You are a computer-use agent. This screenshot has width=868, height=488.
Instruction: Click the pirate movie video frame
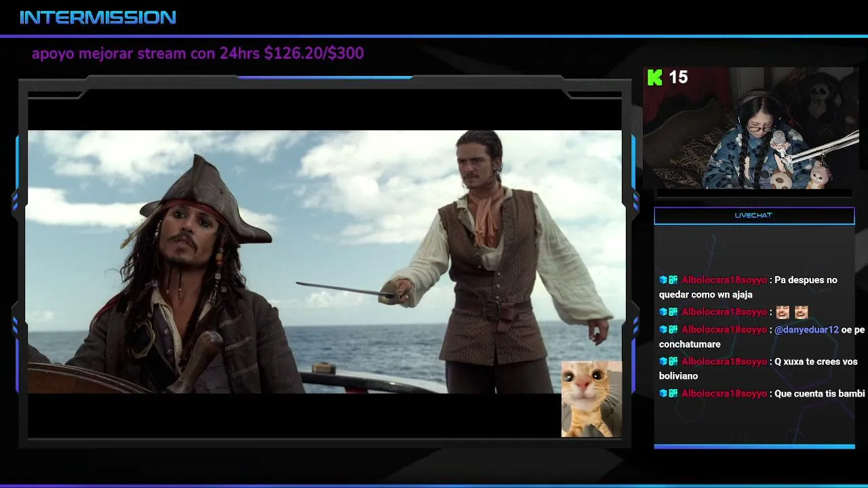(x=324, y=262)
